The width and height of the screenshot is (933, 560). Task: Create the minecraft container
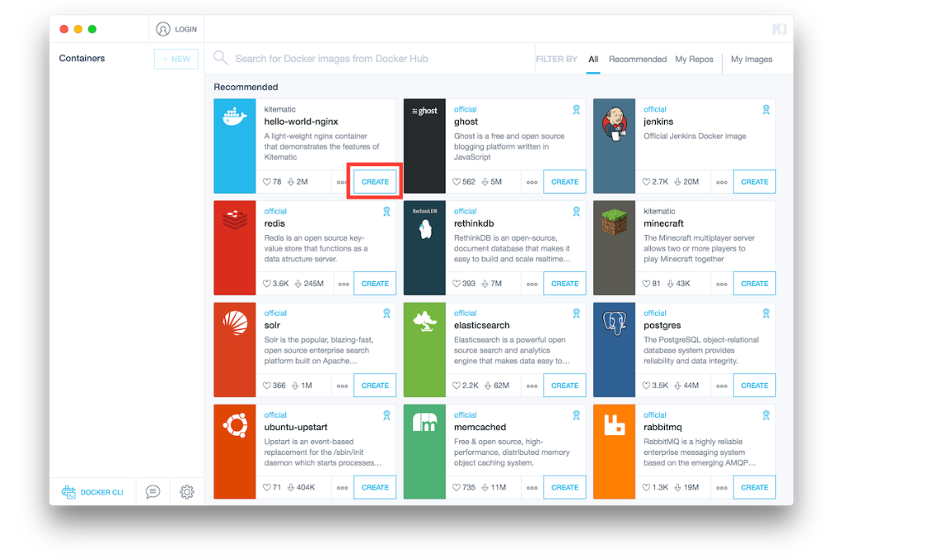pos(754,284)
